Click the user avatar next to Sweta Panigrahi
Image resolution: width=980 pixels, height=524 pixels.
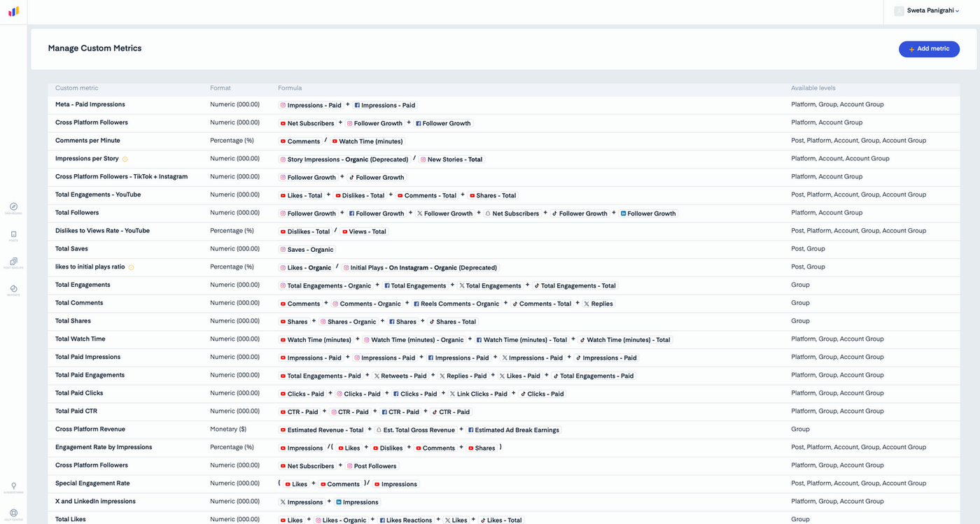[x=899, y=10]
